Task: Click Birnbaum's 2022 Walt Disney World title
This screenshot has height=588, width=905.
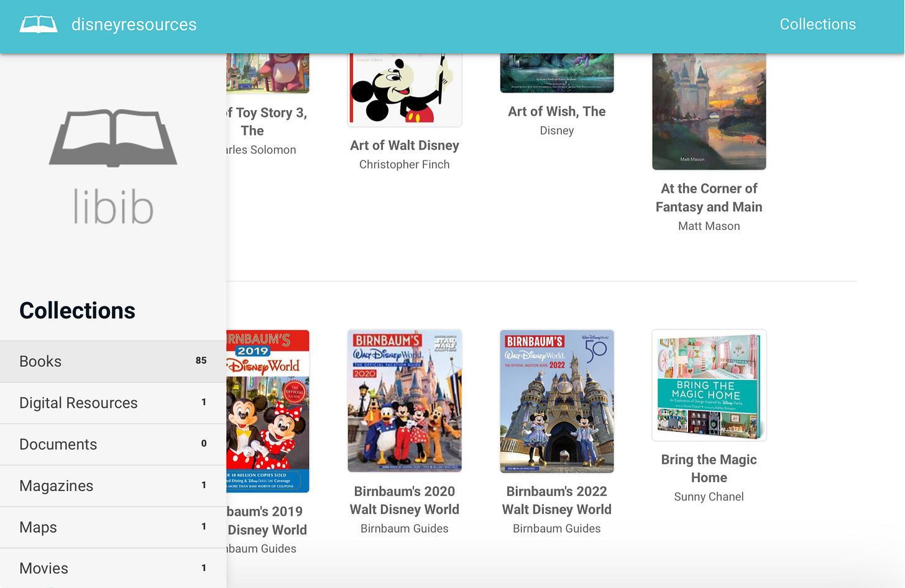Action: [557, 500]
